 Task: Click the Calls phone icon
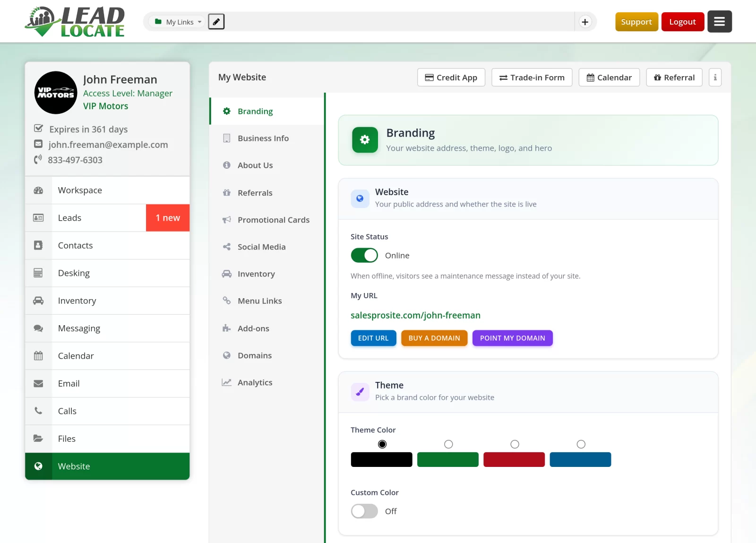[38, 411]
